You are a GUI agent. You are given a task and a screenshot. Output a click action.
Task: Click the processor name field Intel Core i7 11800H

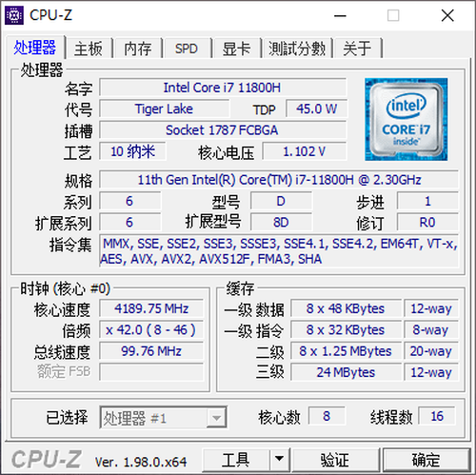[223, 88]
